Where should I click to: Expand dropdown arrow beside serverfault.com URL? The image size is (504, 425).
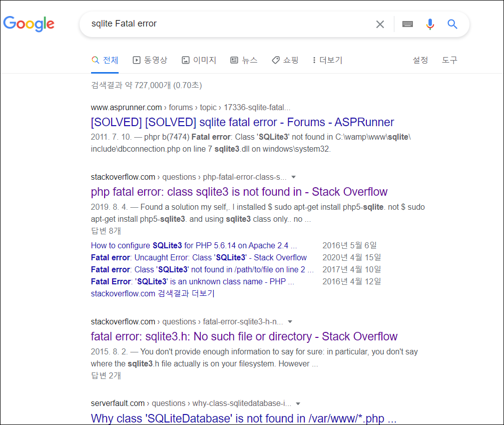(298, 404)
